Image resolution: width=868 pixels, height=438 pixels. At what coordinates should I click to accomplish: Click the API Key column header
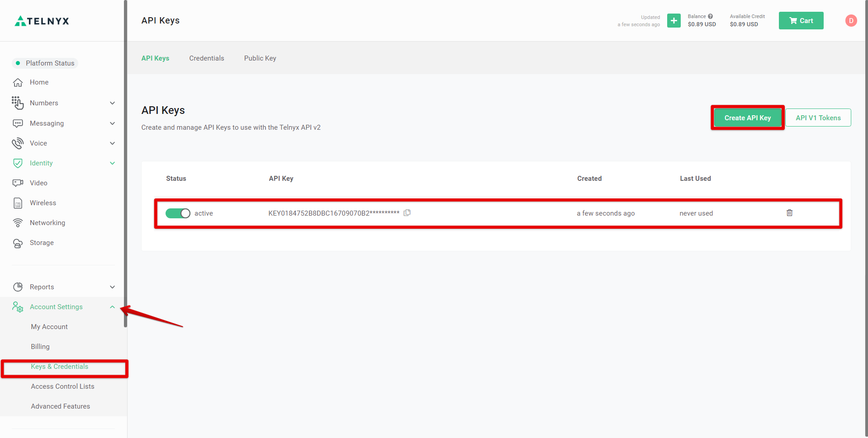(281, 179)
